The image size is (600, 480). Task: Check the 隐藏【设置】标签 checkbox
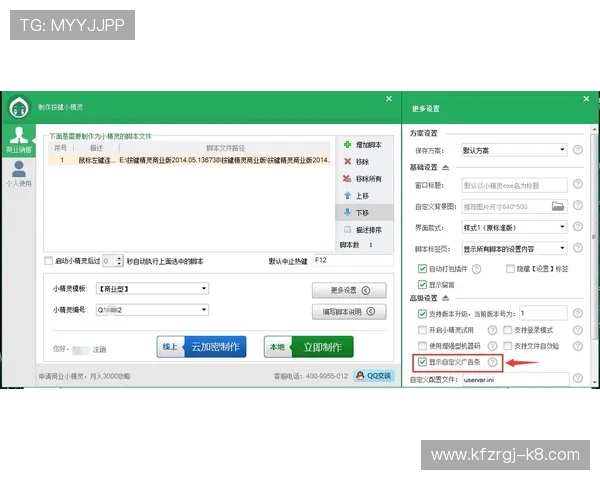tap(510, 269)
